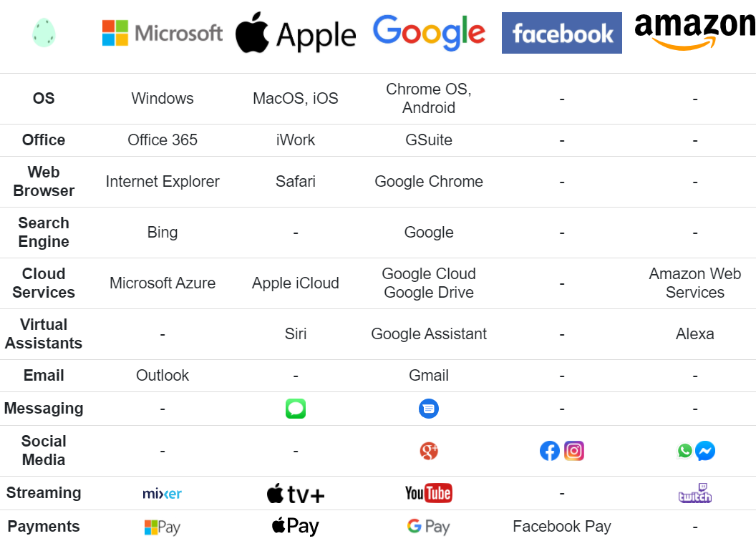Click the blue facebook logo banner
Screen dimensions: 756x541
coord(562,33)
